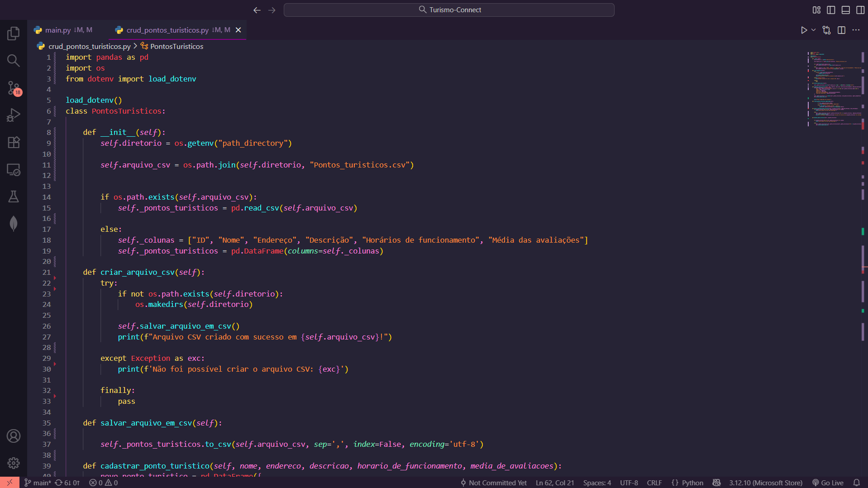This screenshot has width=868, height=488.
Task: Toggle the primary side bar layout
Action: pyautogui.click(x=831, y=10)
